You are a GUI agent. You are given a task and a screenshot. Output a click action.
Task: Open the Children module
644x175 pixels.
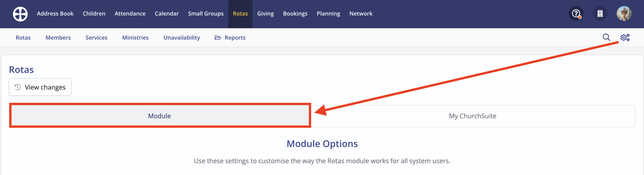click(94, 13)
